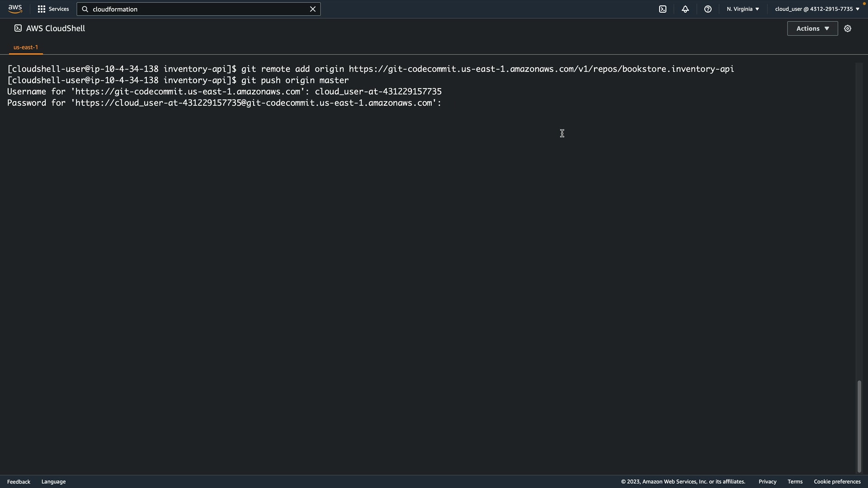Open Cookie preferences
This screenshot has height=488, width=868.
pos(837,482)
